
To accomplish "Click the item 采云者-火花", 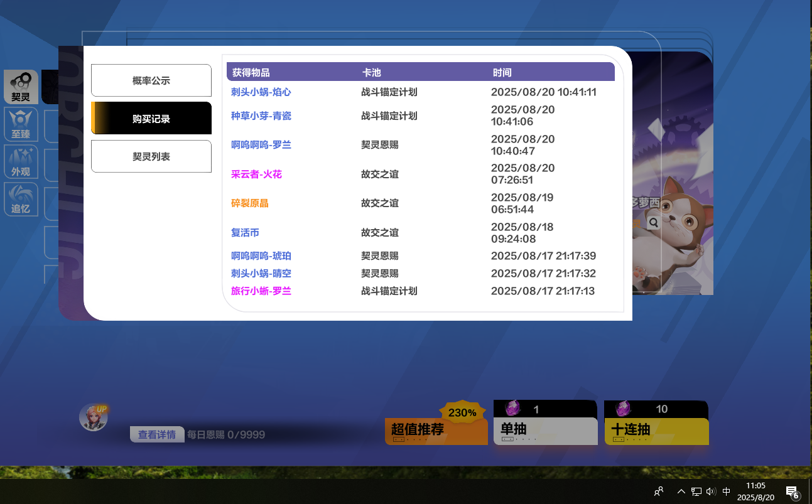I will pos(256,174).
